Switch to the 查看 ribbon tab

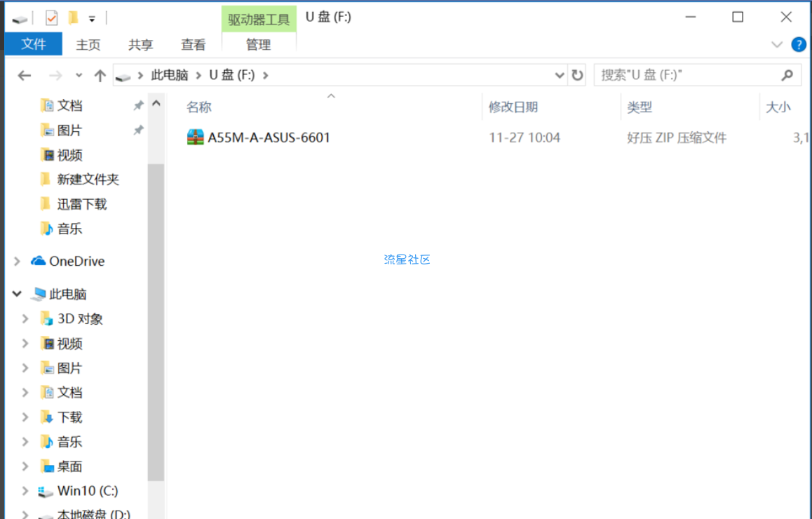pyautogui.click(x=193, y=45)
